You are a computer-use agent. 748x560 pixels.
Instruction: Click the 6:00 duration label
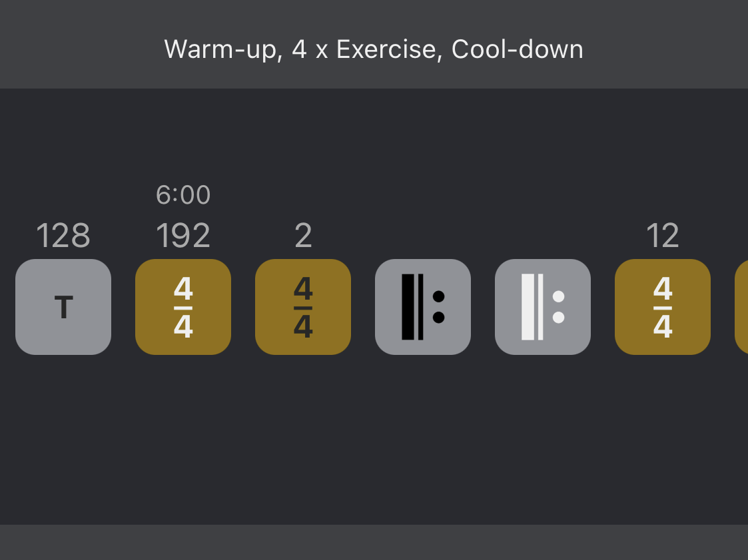pyautogui.click(x=183, y=195)
